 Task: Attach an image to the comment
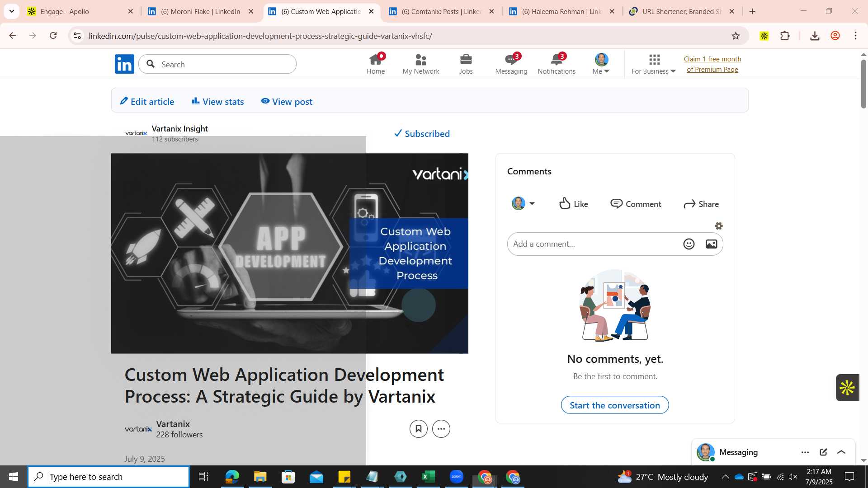click(x=712, y=244)
